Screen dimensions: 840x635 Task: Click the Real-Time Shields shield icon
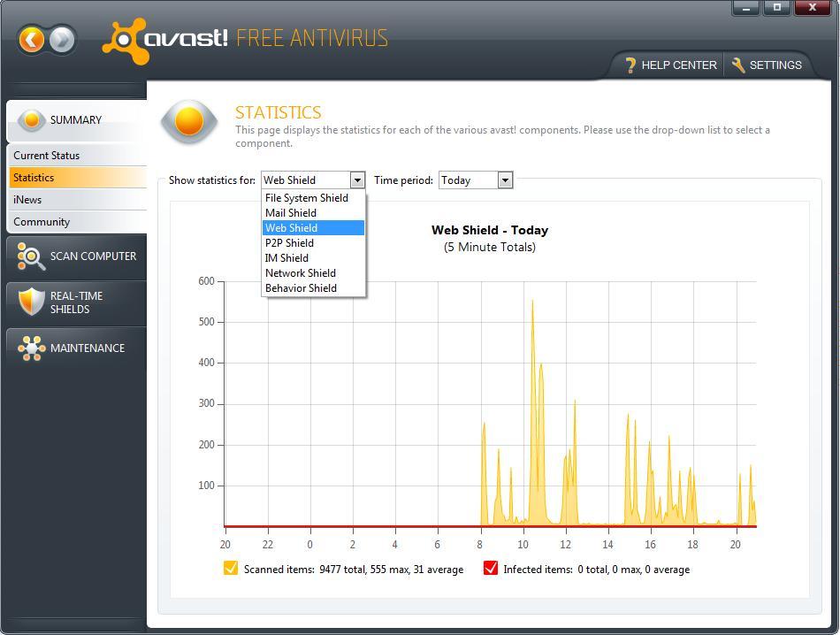click(31, 302)
